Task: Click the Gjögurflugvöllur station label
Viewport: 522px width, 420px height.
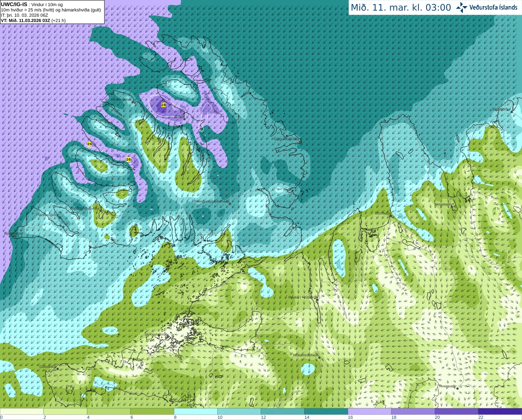Action: [x=287, y=139]
